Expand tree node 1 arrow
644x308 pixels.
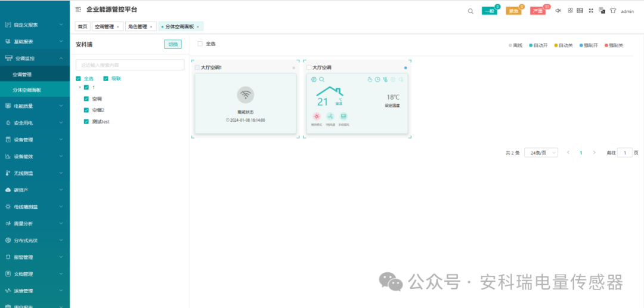click(x=80, y=87)
